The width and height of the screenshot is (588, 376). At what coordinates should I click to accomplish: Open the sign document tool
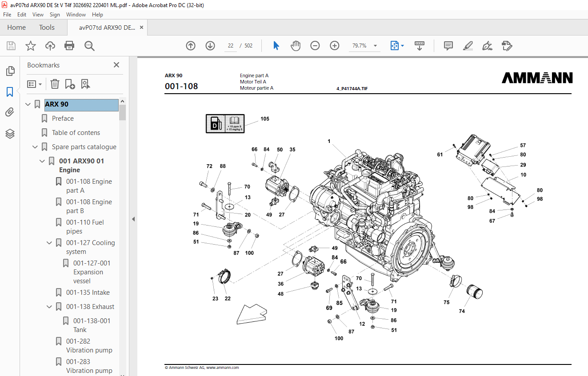[487, 46]
